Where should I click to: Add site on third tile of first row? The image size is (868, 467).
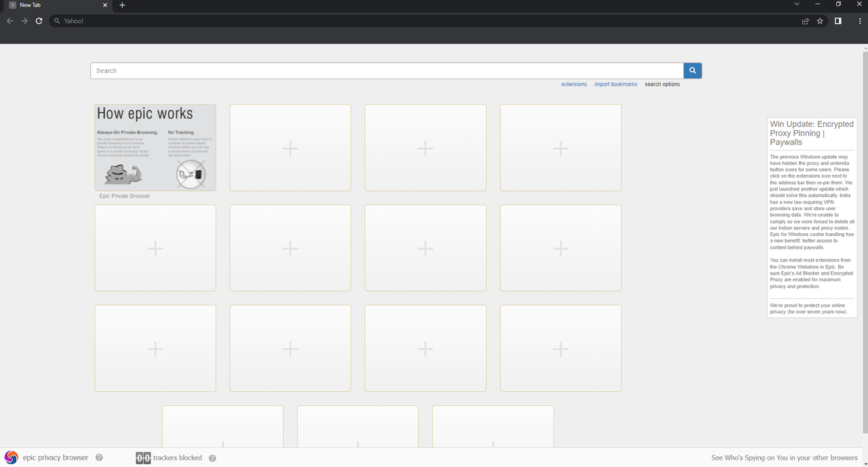click(425, 148)
